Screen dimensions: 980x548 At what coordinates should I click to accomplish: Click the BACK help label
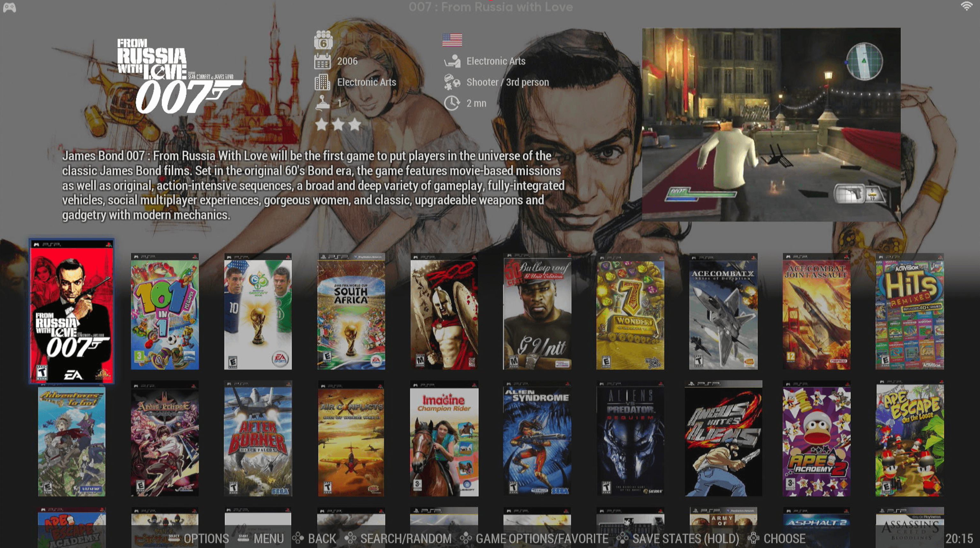322,538
